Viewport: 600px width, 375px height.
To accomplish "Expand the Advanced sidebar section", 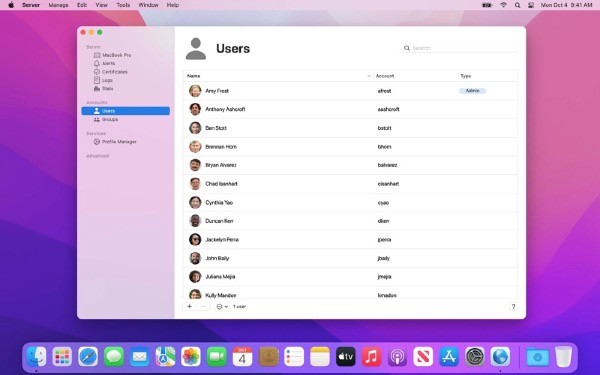I will 98,156.
